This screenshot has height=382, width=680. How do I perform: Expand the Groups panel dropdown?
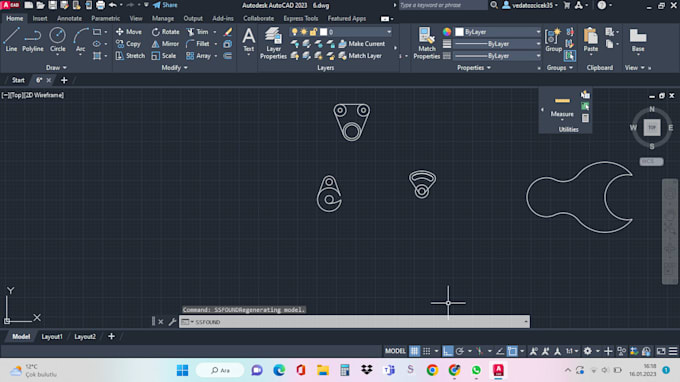pyautogui.click(x=559, y=68)
